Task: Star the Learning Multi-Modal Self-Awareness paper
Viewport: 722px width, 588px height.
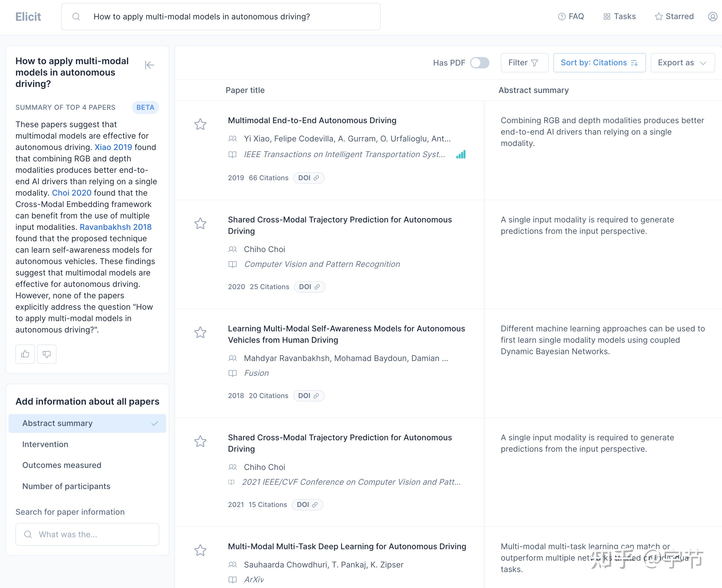Action: (x=200, y=332)
